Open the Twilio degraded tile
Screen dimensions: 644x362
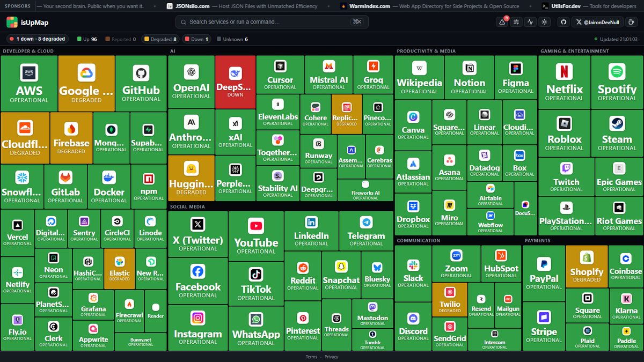(x=450, y=299)
